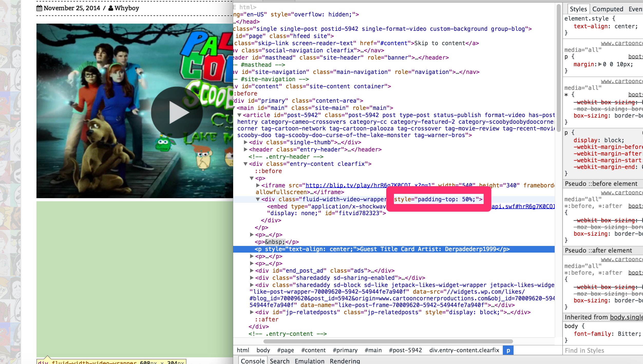Image resolution: width=643 pixels, height=364 pixels.
Task: Click the calendar icon beside November 25, 2014
Action: (x=39, y=8)
